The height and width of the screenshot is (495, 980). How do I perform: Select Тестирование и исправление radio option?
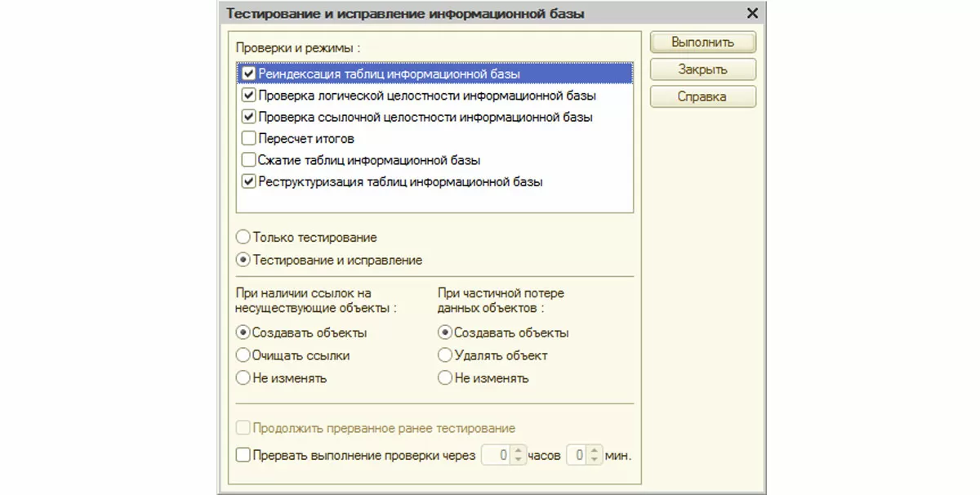point(243,261)
